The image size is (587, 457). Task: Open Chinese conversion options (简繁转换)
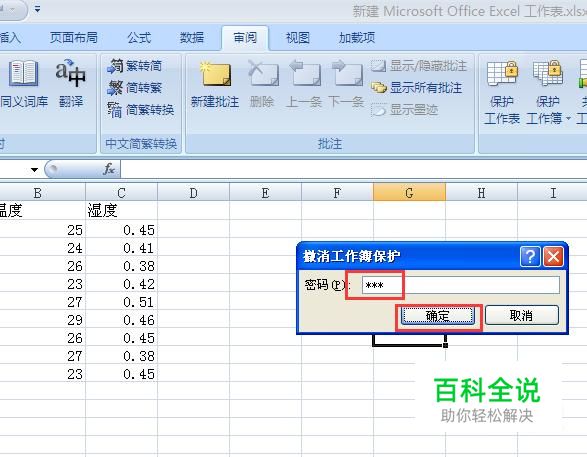tap(141, 110)
